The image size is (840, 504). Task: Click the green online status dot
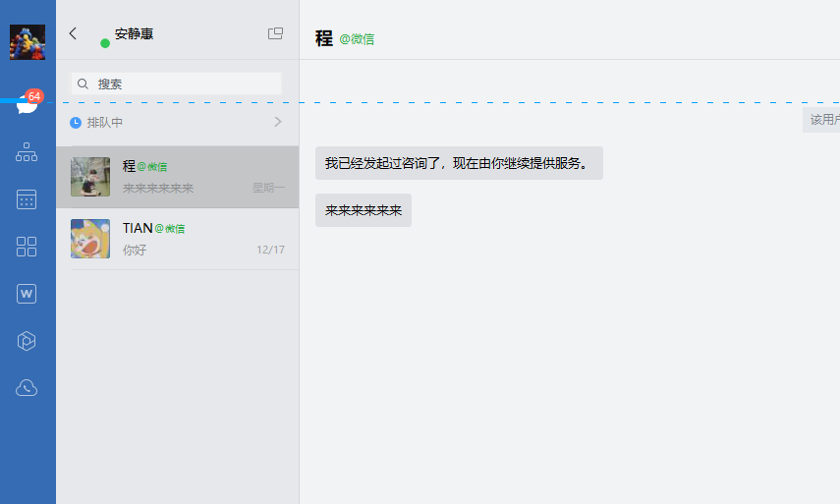click(x=105, y=43)
